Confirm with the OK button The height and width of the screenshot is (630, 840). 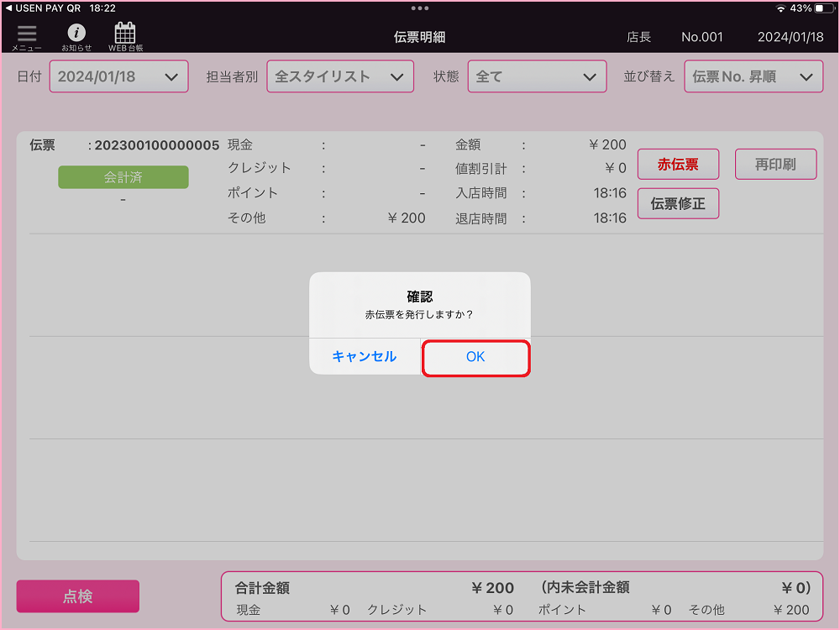point(475,357)
